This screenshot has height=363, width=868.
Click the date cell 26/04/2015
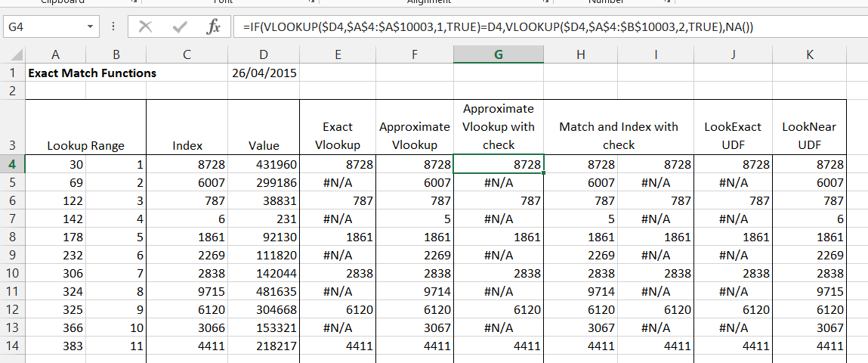click(265, 73)
